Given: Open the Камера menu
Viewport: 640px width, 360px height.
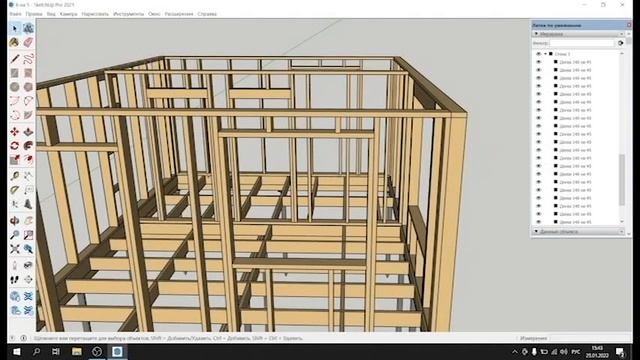Looking at the screenshot, I should [68, 14].
